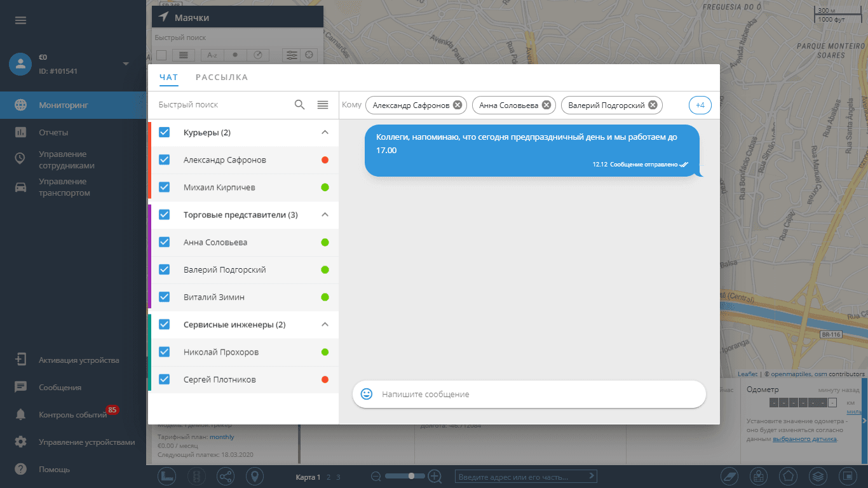The height and width of the screenshot is (488, 868).
Task: Switch to the РАССЫЛКА tab
Action: 222,78
